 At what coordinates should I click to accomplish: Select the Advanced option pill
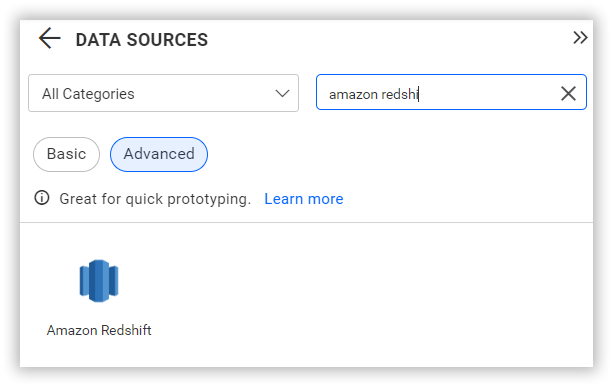coord(159,154)
